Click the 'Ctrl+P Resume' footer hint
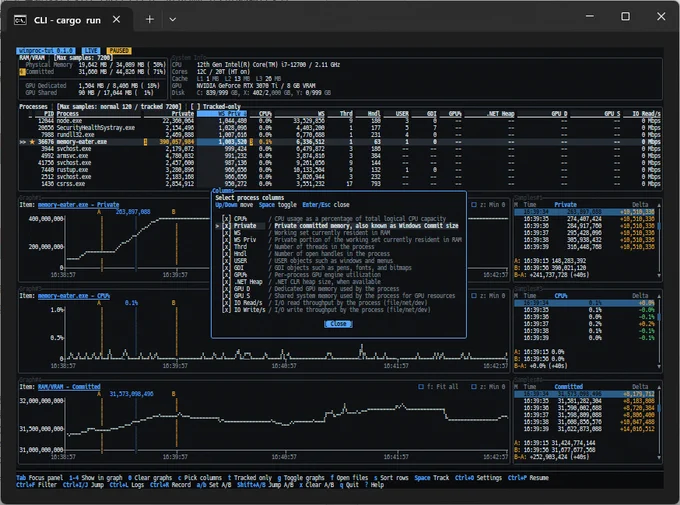The image size is (680, 505). (528, 478)
